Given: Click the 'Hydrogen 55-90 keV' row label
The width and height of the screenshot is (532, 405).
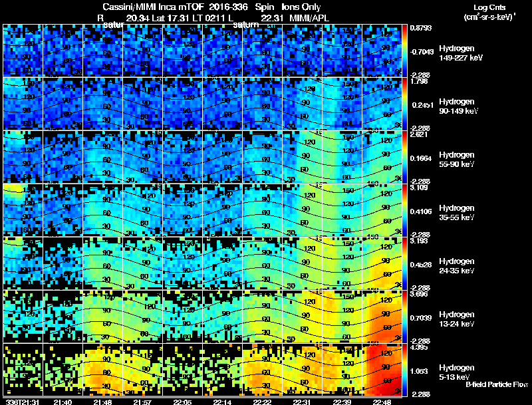Looking at the screenshot, I should 457,160.
